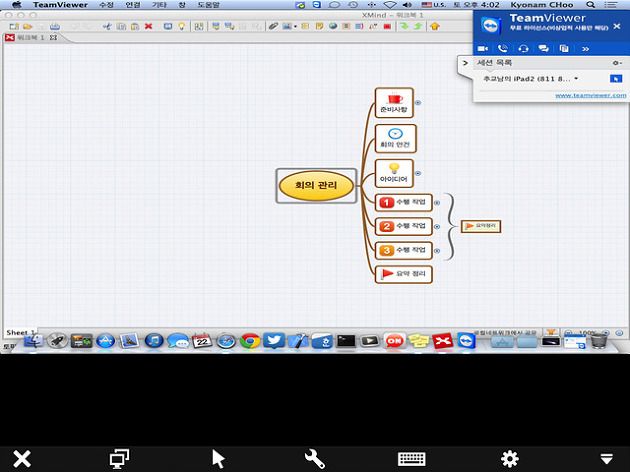Viewport: 630px width, 472px height.
Task: Expand task 2 topic collapse handle
Action: point(437,227)
